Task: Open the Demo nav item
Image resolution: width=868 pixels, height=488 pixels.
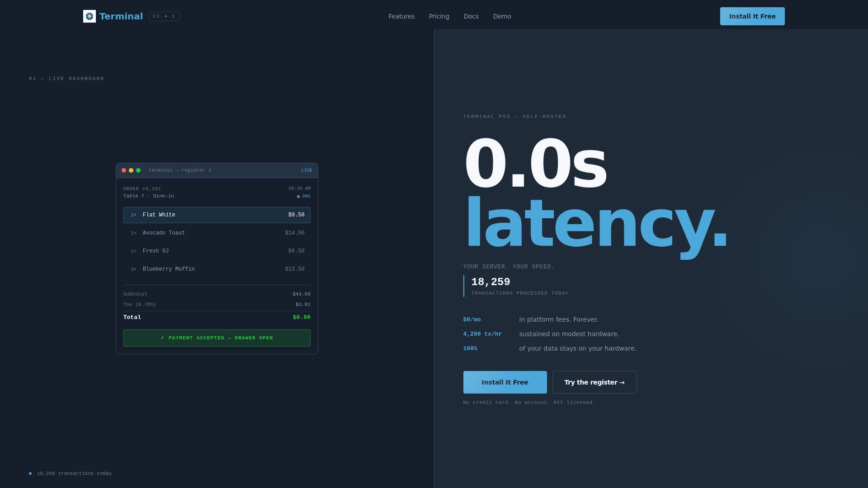Action: click(x=502, y=16)
